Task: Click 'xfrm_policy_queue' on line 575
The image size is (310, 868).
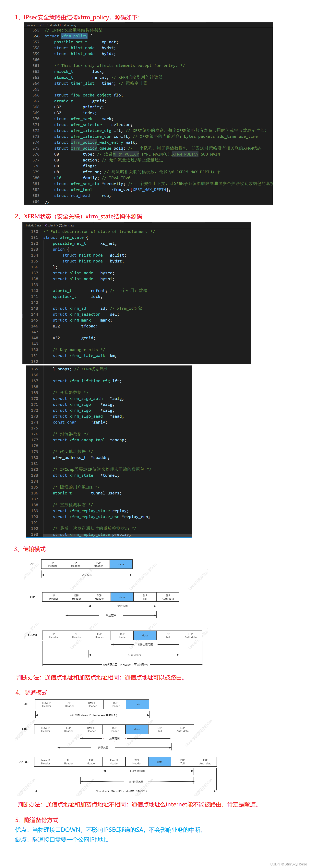Action: [x=91, y=148]
